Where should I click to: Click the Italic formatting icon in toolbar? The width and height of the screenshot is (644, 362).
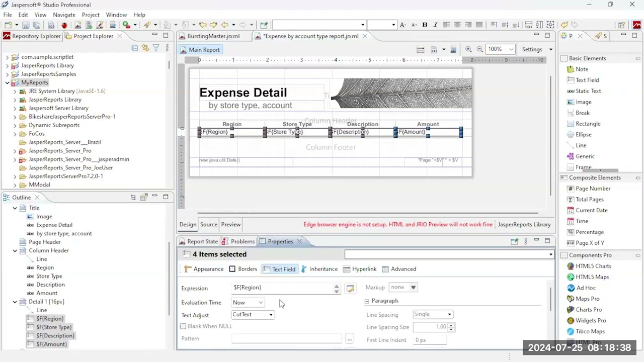click(435, 25)
